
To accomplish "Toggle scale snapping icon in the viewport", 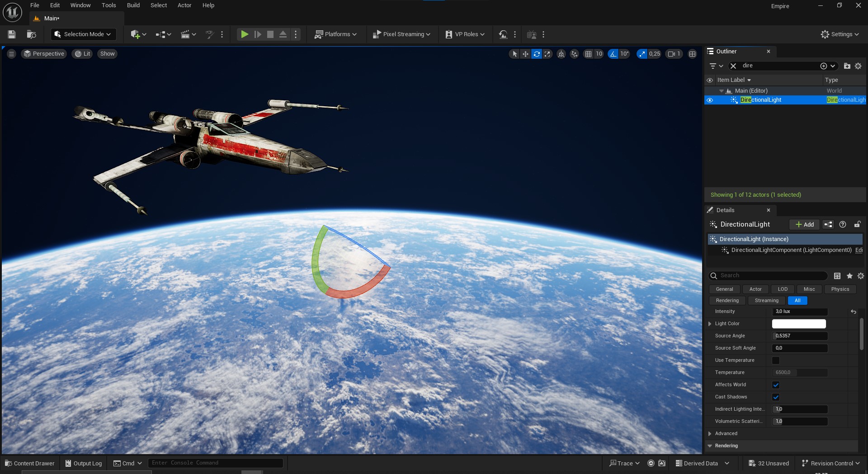I will (642, 54).
